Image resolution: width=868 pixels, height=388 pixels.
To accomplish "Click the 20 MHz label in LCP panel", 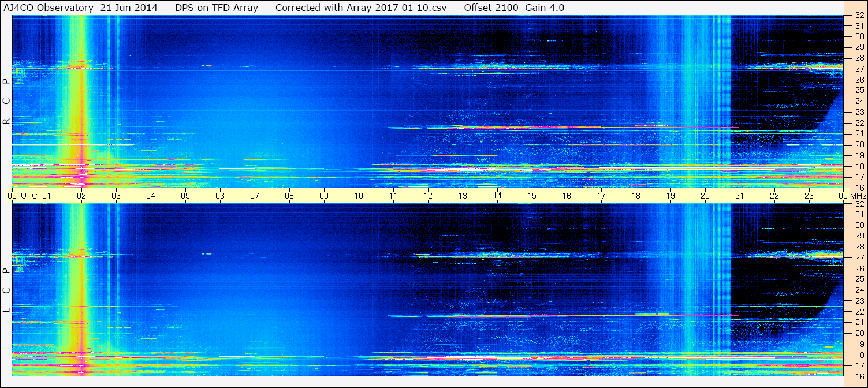I will (859, 333).
